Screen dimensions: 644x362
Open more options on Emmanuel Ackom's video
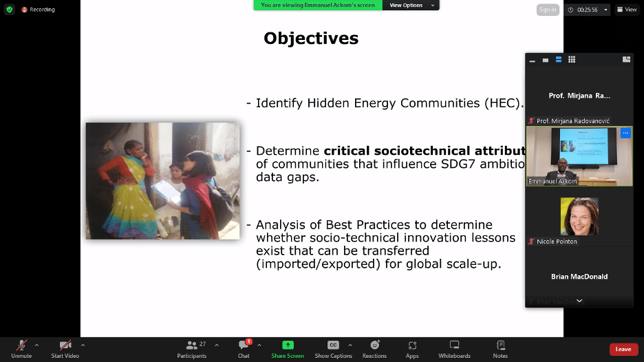point(625,133)
